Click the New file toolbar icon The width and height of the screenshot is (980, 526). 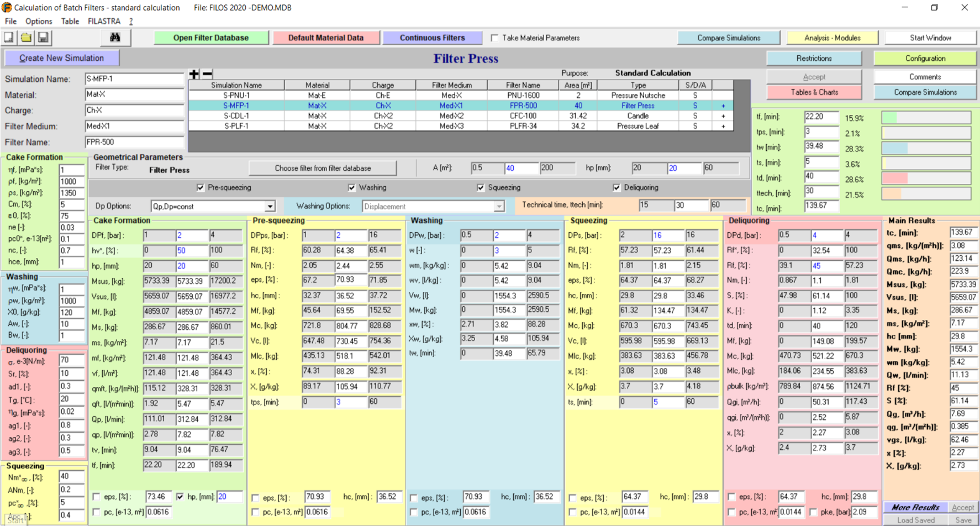click(9, 38)
